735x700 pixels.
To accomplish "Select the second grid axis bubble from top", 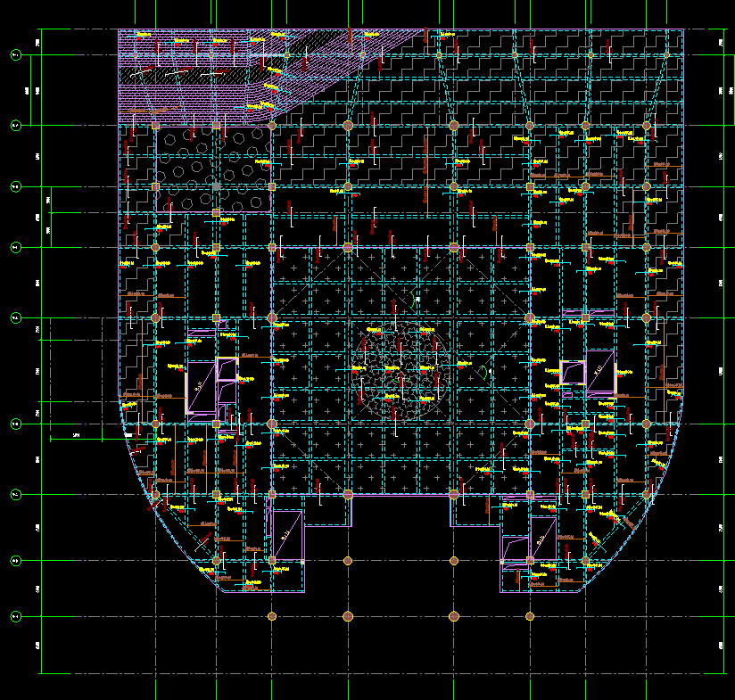I will click(x=15, y=125).
